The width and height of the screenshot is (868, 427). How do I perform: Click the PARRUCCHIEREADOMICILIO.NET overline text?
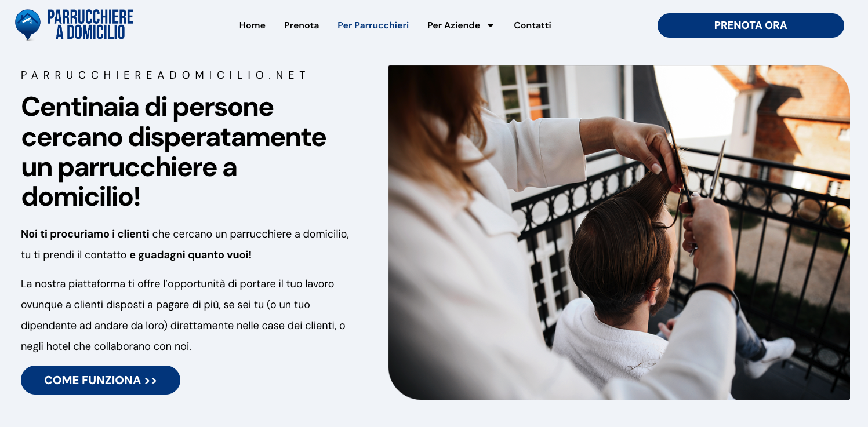click(x=164, y=75)
